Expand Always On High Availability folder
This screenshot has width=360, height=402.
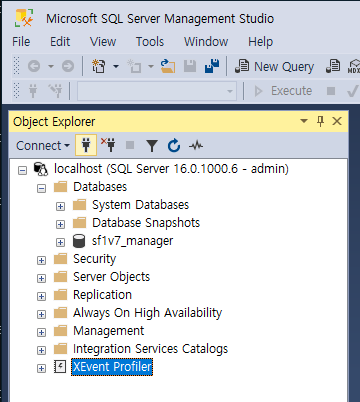point(41,314)
